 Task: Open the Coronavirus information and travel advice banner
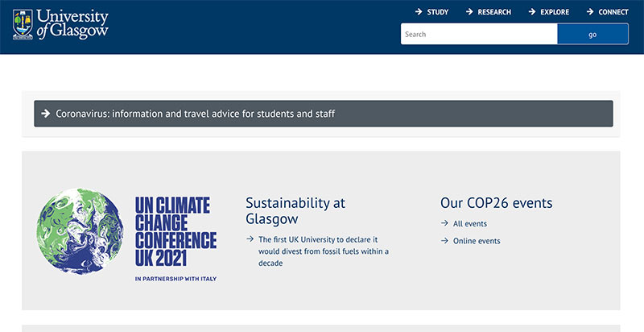(x=324, y=114)
